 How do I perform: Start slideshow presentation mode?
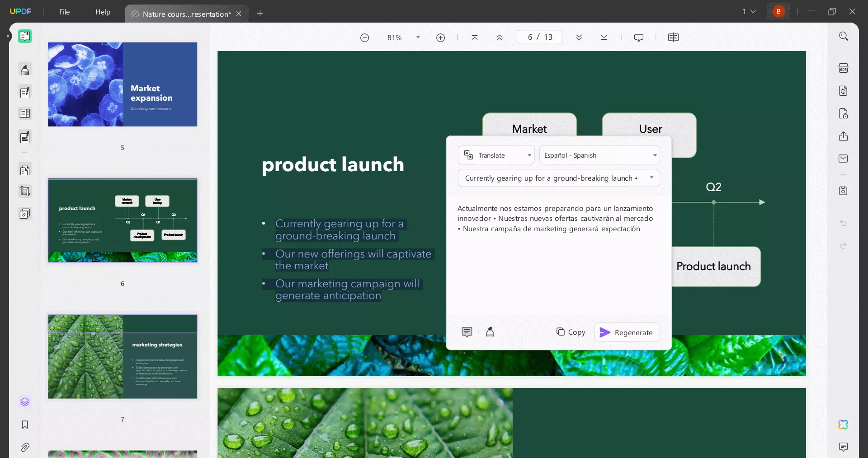tap(638, 37)
